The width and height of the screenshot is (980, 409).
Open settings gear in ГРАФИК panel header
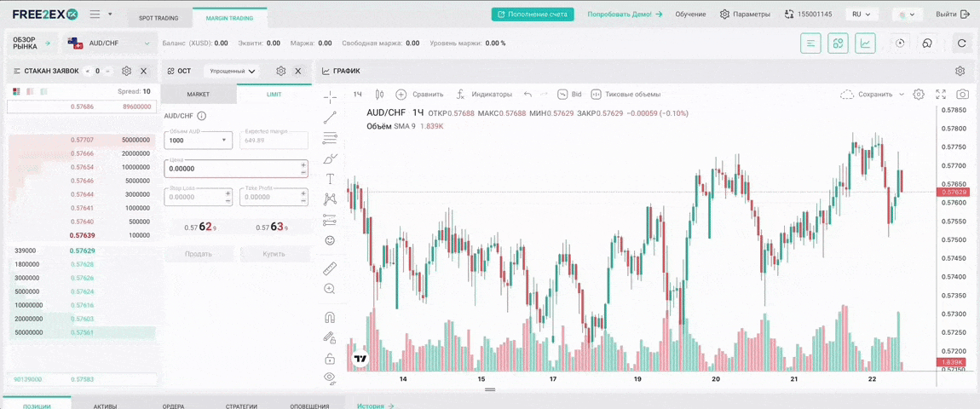(x=960, y=72)
